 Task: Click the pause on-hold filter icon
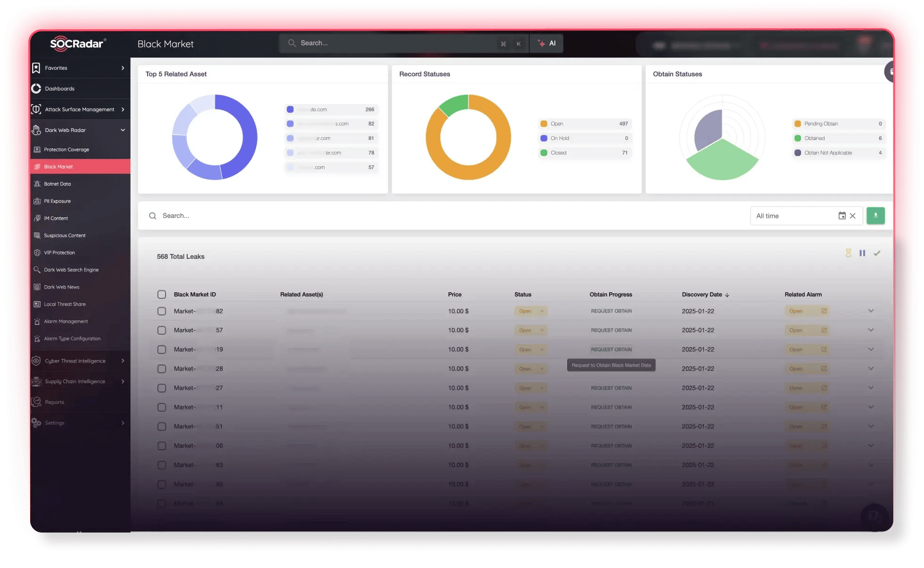(x=862, y=253)
